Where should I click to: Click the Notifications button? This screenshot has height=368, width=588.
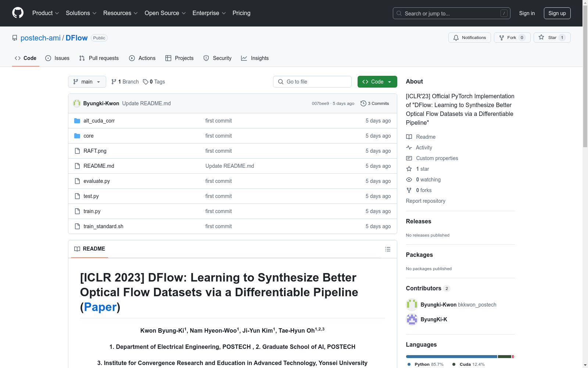(470, 38)
